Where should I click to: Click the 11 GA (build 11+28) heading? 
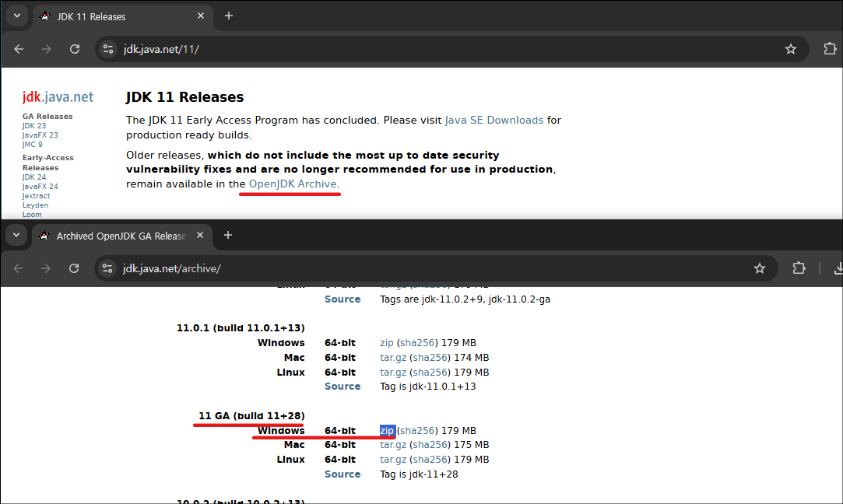[251, 416]
